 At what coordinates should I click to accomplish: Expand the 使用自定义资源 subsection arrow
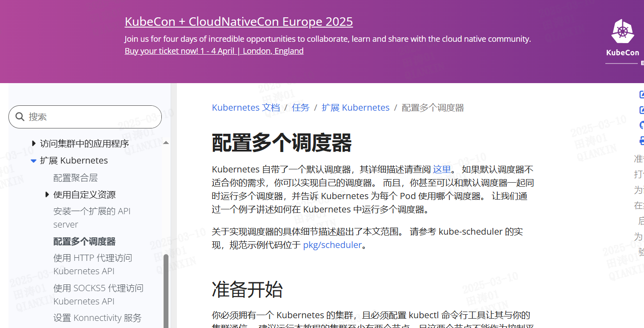[47, 195]
